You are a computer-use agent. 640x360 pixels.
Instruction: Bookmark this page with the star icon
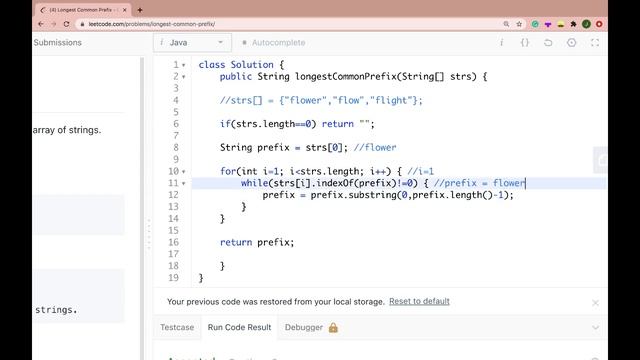click(519, 24)
